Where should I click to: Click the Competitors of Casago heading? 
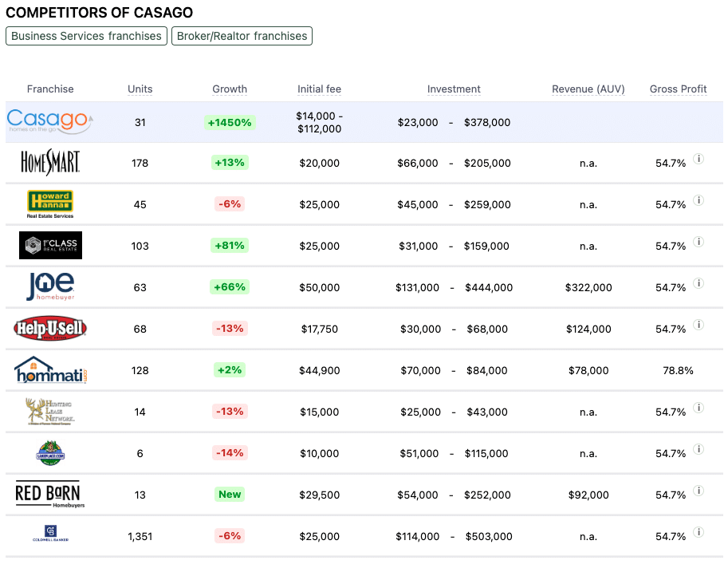pyautogui.click(x=99, y=13)
